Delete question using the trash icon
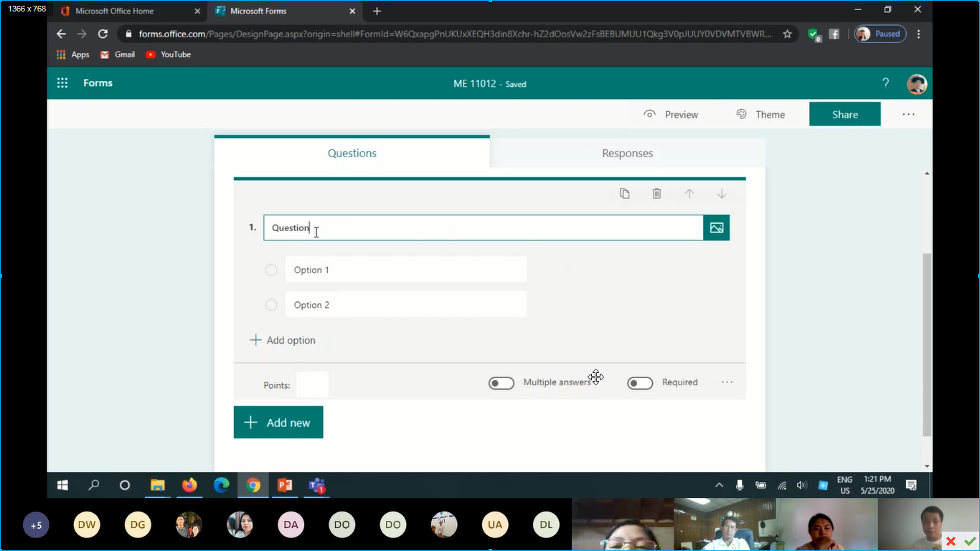This screenshot has width=980, height=551. [656, 194]
